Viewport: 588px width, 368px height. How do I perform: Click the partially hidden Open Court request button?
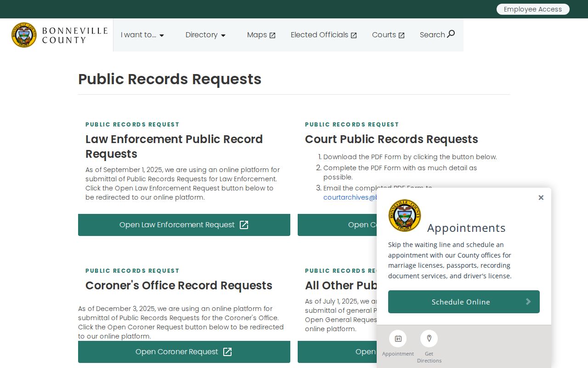click(337, 225)
